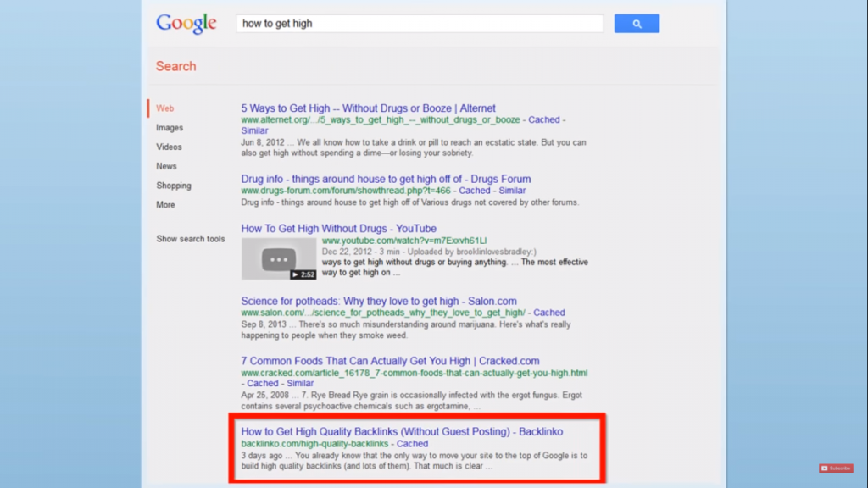Image resolution: width=868 pixels, height=488 pixels.
Task: Click the www.cracked.com article URL text
Action: (414, 373)
